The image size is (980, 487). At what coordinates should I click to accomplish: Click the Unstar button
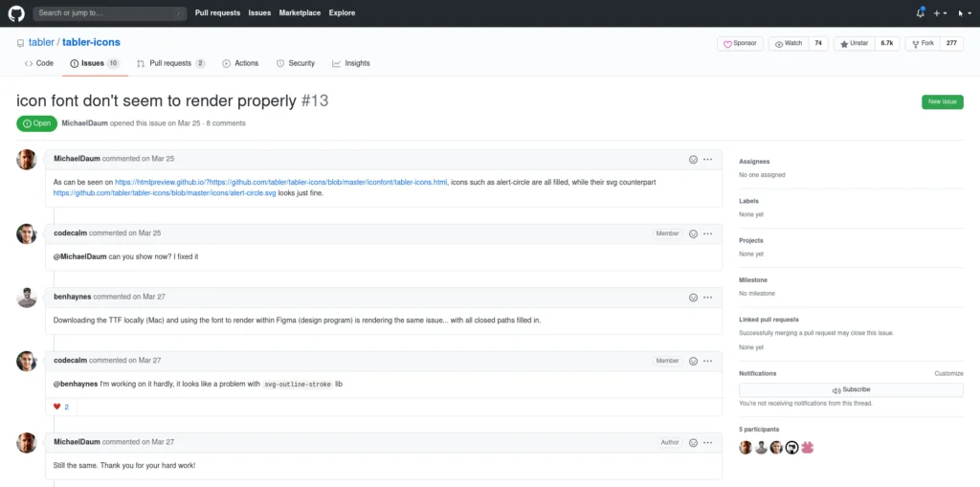click(x=855, y=44)
